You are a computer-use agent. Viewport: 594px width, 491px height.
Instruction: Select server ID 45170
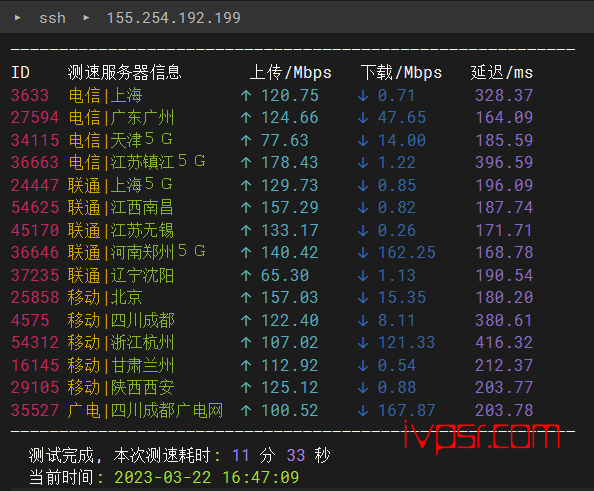click(35, 230)
